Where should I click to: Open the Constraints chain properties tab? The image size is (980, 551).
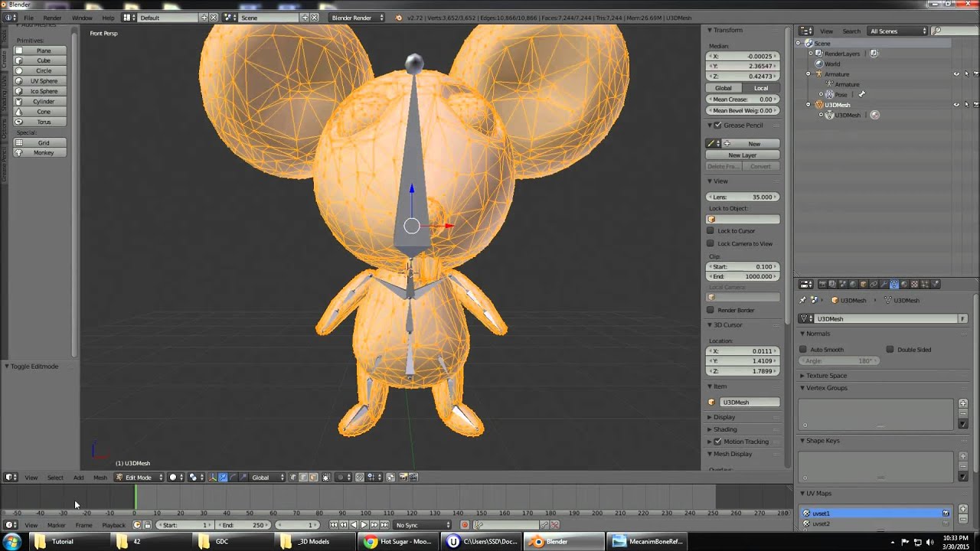tap(874, 284)
